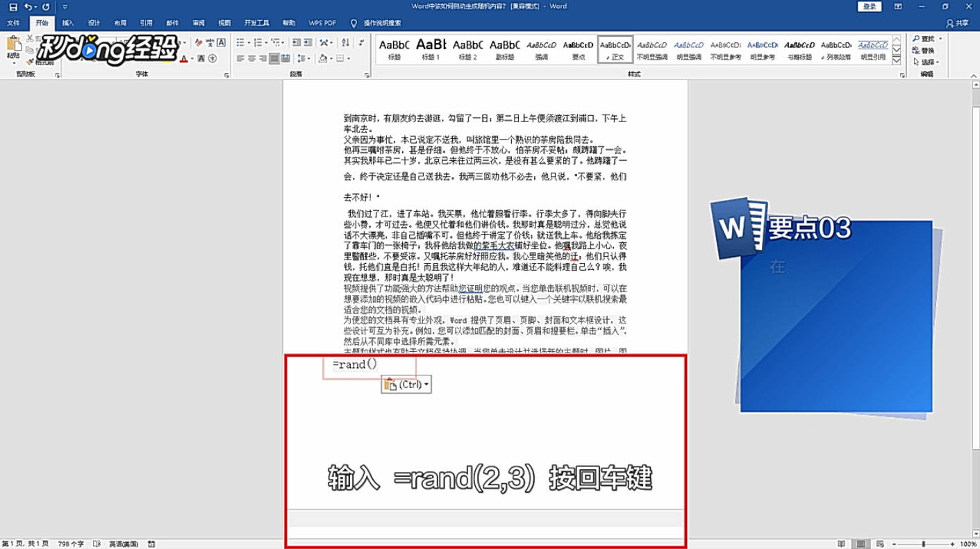Align text to the left
This screenshot has width=980, height=549.
(240, 58)
